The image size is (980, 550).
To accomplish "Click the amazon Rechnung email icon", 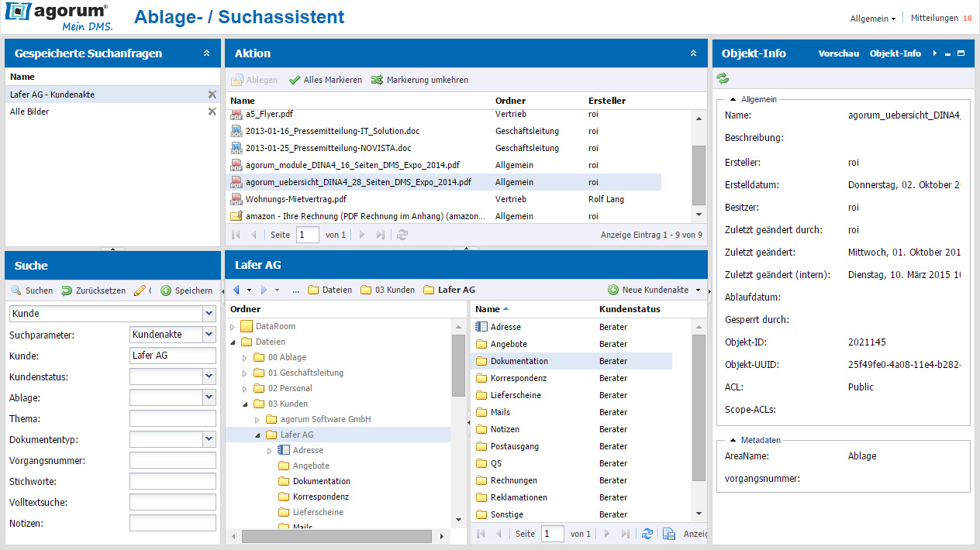I will pyautogui.click(x=236, y=216).
